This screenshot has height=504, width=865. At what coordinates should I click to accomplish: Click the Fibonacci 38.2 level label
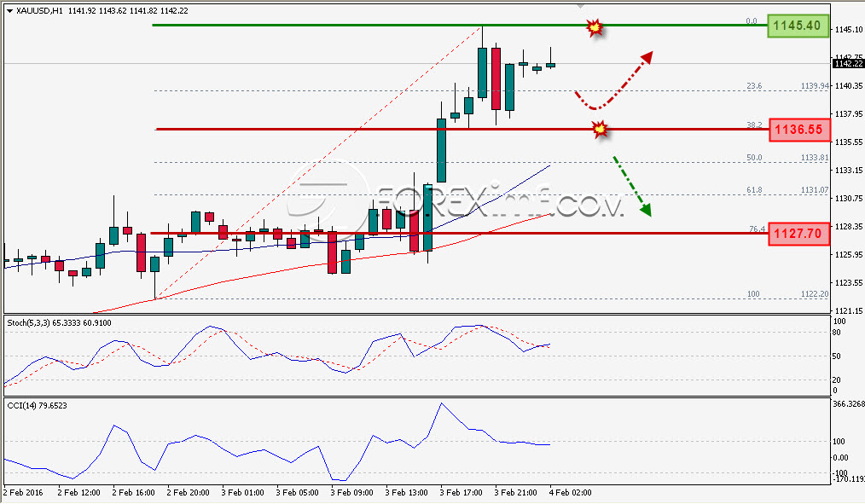tap(754, 125)
